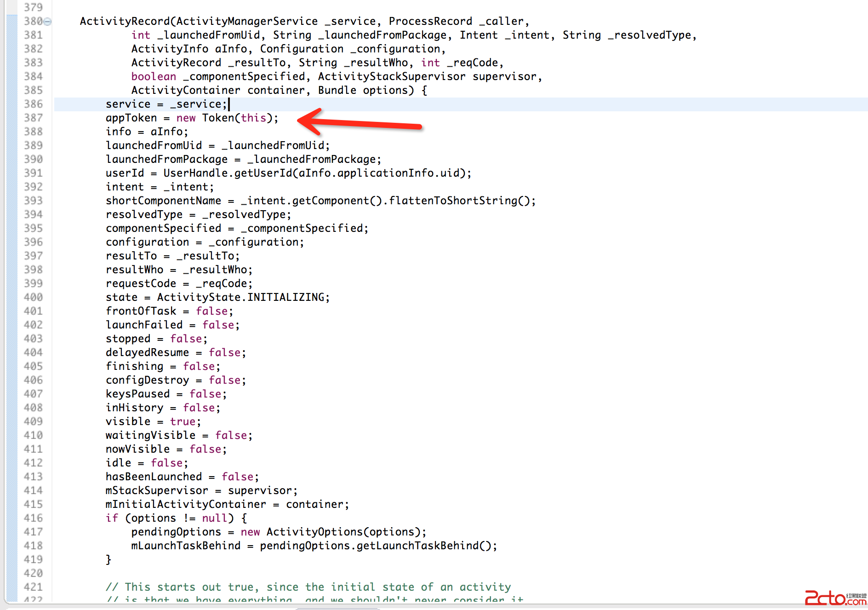Click 'ActivityStackSupervisor supervisor' parameter text

[427, 76]
